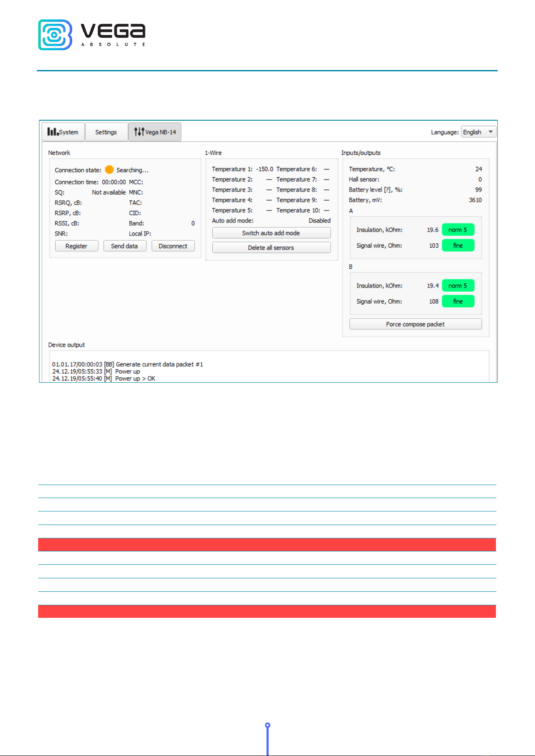Click the Connection time value 00:00:00

pos(114,182)
